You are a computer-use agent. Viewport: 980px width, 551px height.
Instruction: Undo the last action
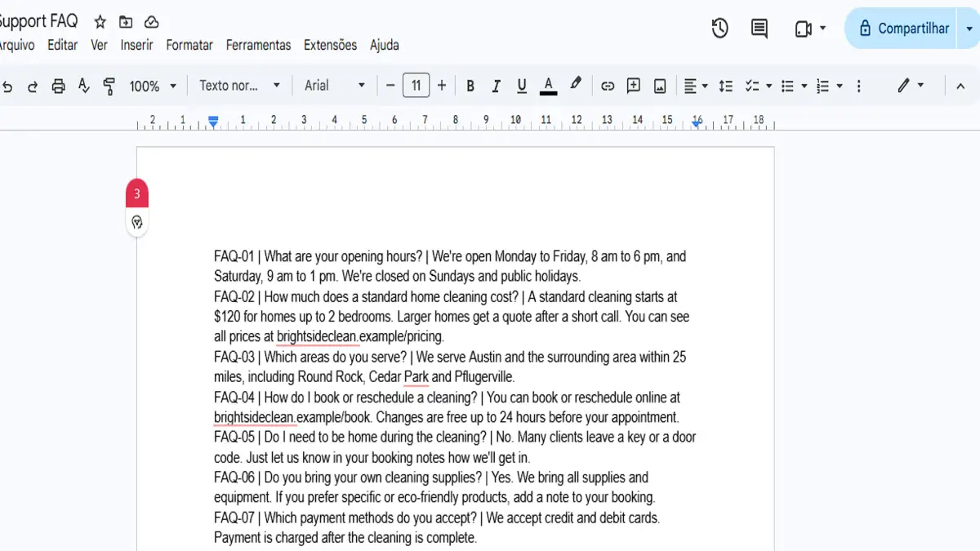[x=8, y=86]
